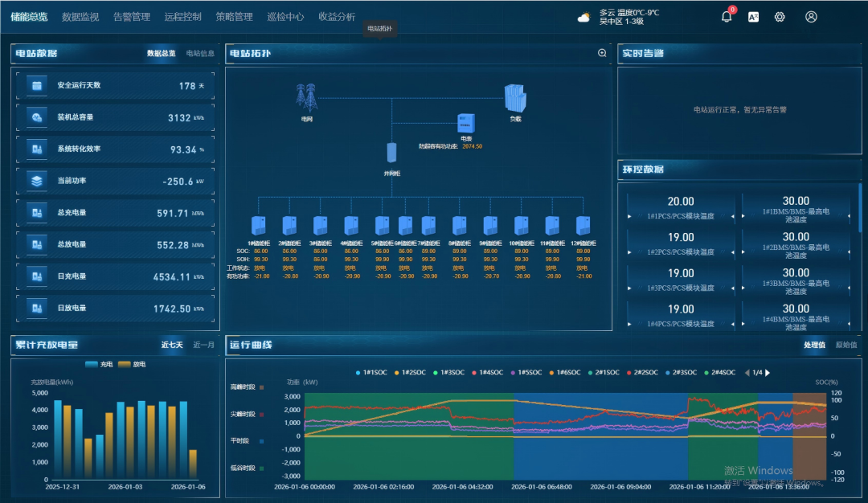Screen dimensions: 868x503
Task: Select the 电网 power tower icon
Action: coord(306,98)
